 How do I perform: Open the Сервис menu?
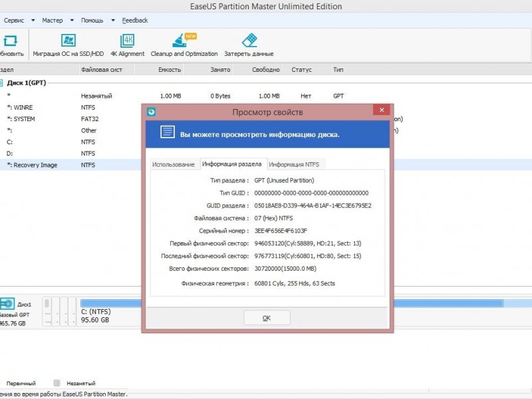click(x=14, y=21)
